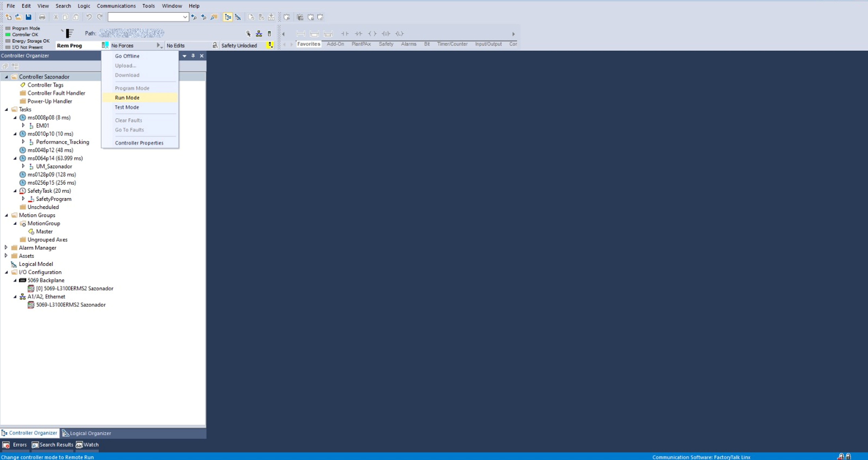This screenshot has width=868, height=460.
Task: Toggle the Controller Organizer tab
Action: [x=30, y=433]
